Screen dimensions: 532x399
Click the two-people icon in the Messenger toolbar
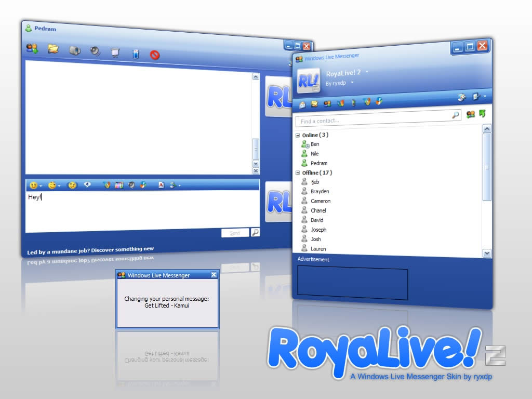327,103
